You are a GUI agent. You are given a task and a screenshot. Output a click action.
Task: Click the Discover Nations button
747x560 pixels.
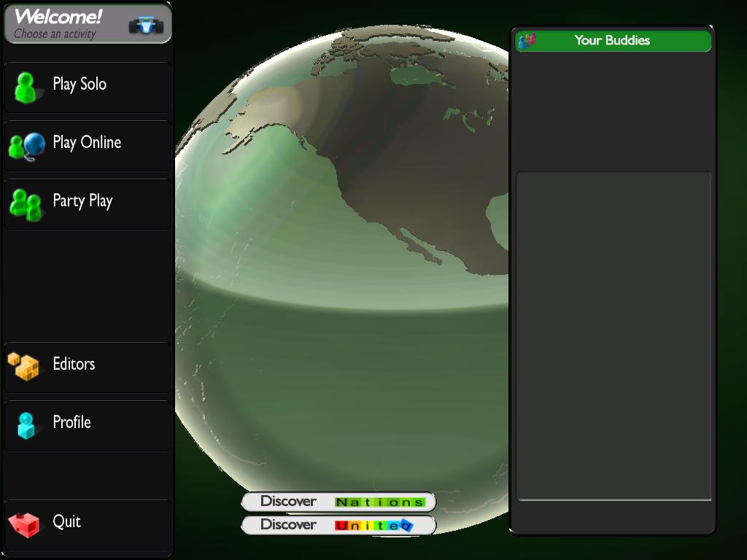[x=338, y=502]
